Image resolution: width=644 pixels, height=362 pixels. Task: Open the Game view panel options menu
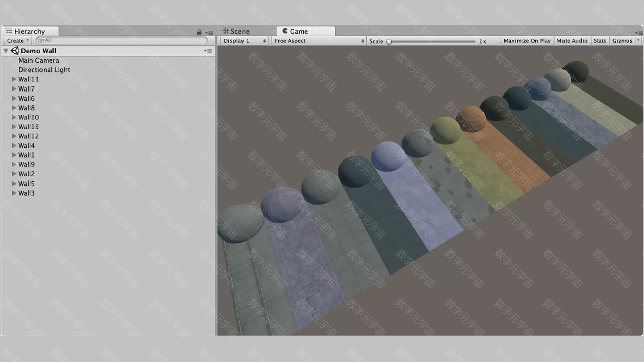(x=638, y=32)
